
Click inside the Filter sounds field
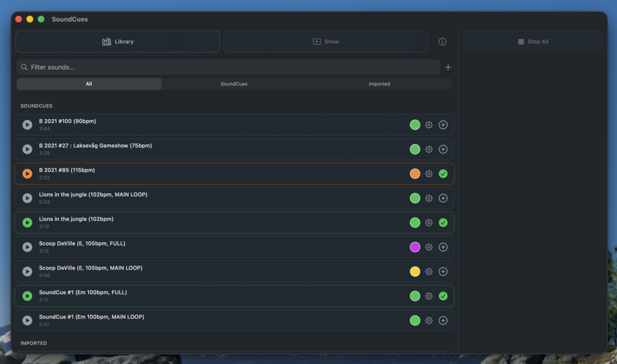[193, 67]
